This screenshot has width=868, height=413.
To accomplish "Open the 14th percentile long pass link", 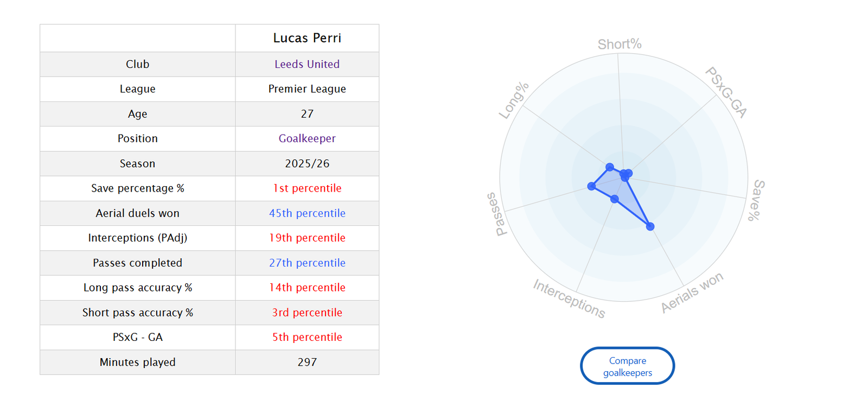I will pos(307,288).
